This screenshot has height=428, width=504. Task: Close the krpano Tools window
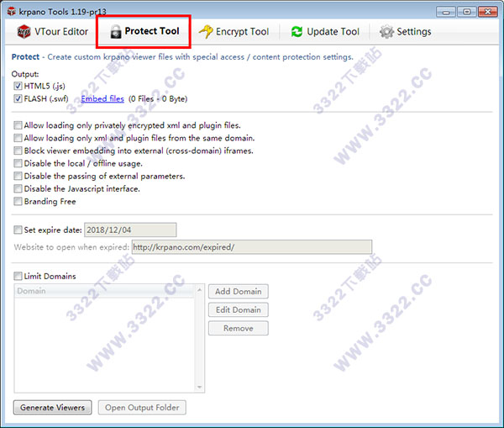click(x=487, y=13)
